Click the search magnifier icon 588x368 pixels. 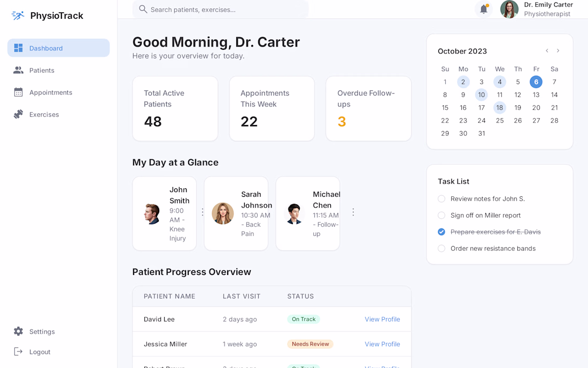(143, 9)
